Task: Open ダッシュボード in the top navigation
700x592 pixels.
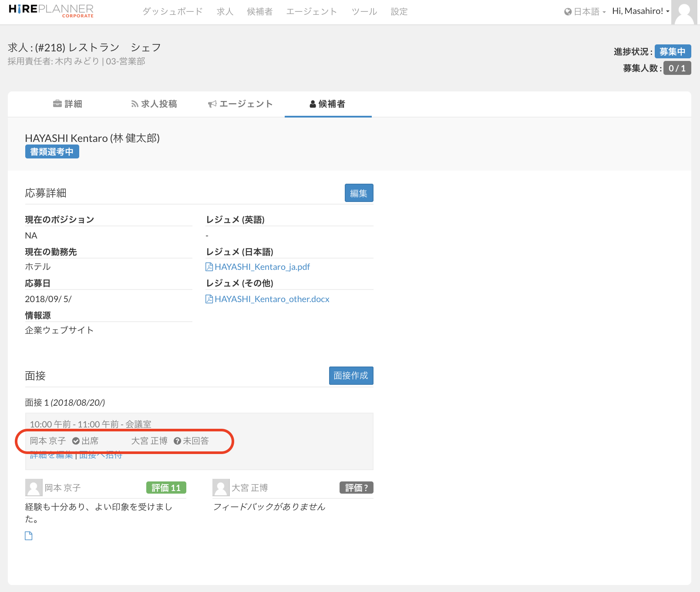Action: click(172, 12)
